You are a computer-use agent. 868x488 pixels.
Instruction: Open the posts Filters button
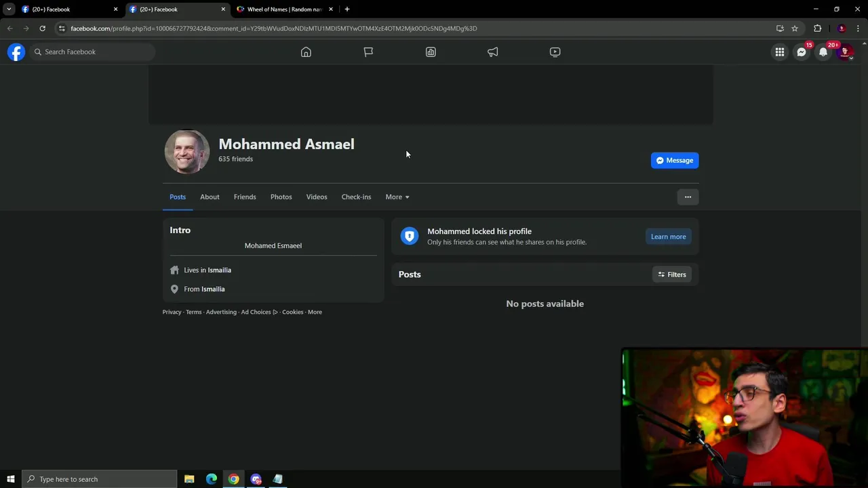(672, 274)
